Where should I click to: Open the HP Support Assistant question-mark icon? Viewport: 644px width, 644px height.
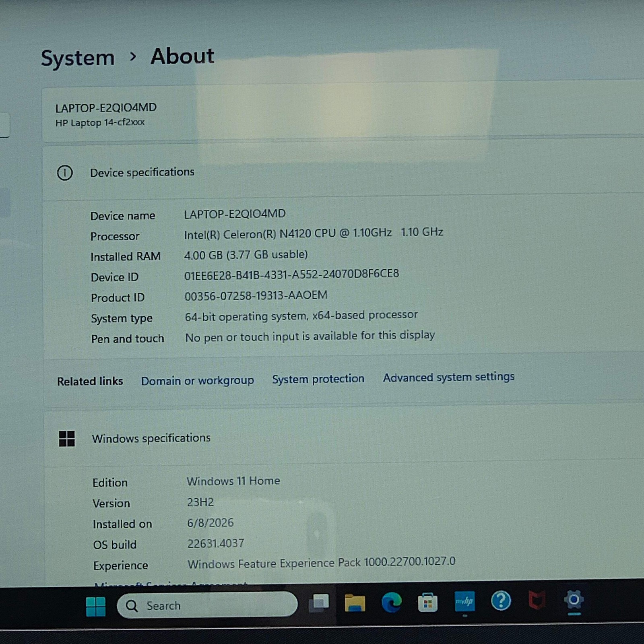[501, 601]
